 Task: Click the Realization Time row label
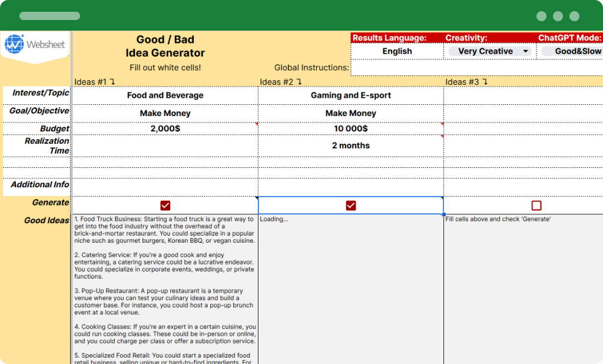click(x=47, y=146)
